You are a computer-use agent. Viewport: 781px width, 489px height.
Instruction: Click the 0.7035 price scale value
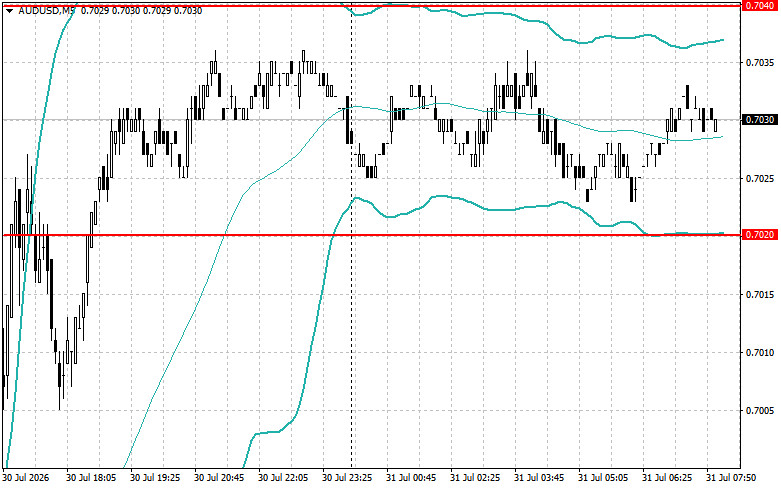pos(760,62)
